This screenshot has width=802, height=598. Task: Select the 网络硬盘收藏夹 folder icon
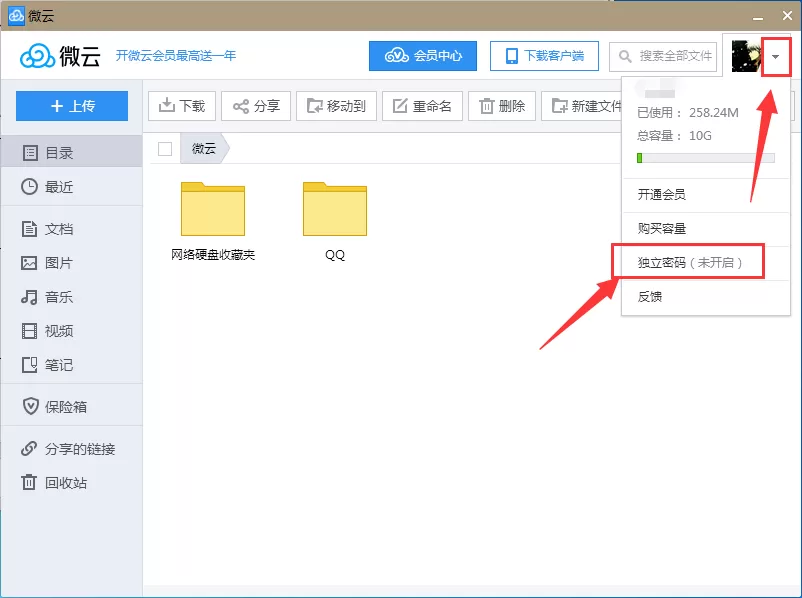click(x=213, y=209)
